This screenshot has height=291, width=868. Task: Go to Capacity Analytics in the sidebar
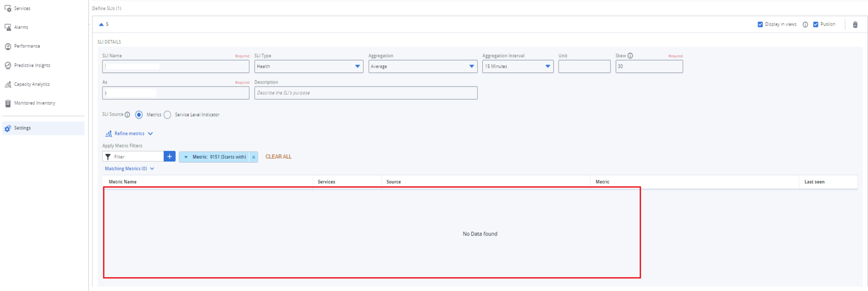coord(32,84)
